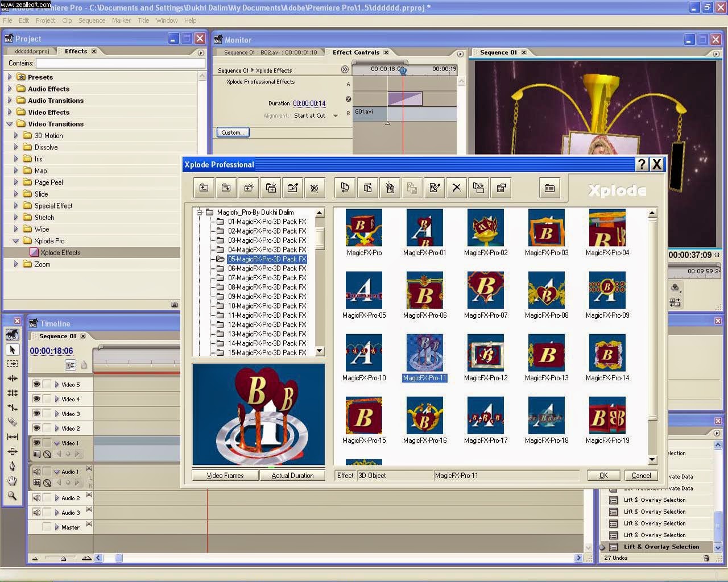
Task: Mute the Audio 2 track speaker
Action: point(36,498)
